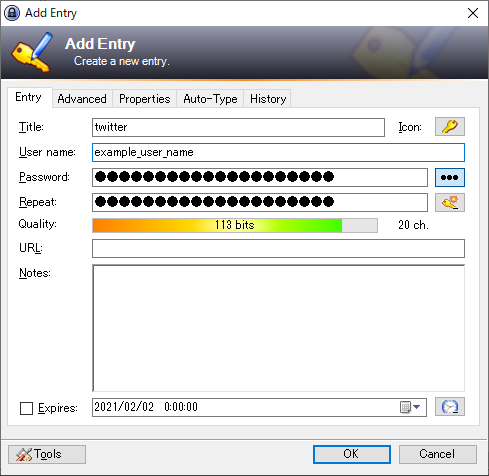Image resolution: width=489 pixels, height=476 pixels.
Task: Click the KeePass lock icon in title bar
Action: (12, 13)
